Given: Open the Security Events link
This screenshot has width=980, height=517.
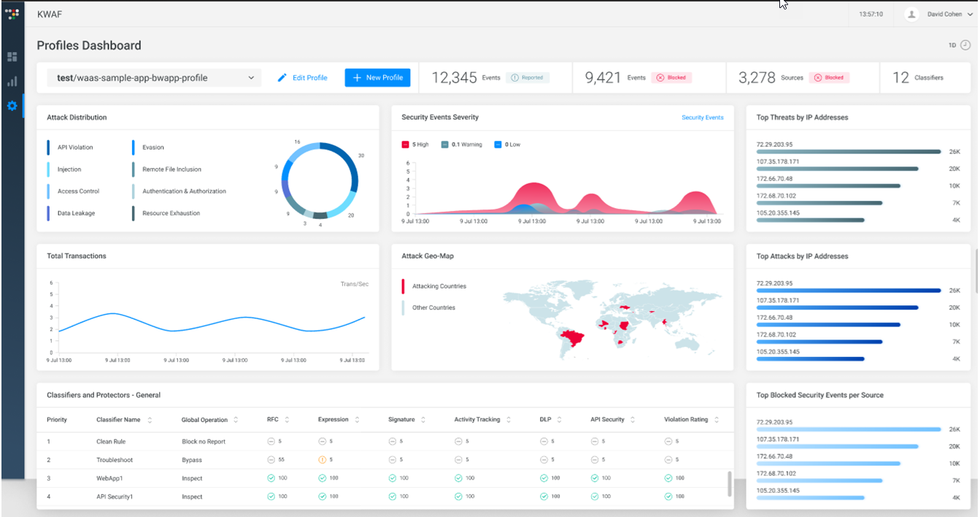Looking at the screenshot, I should click(702, 118).
